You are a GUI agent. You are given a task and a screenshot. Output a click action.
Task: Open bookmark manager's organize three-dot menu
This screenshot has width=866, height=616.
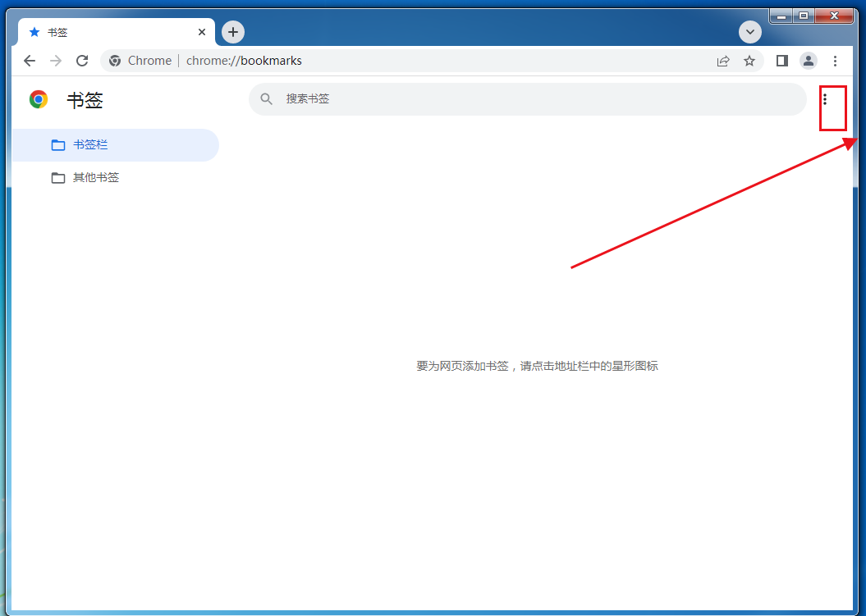(x=825, y=99)
